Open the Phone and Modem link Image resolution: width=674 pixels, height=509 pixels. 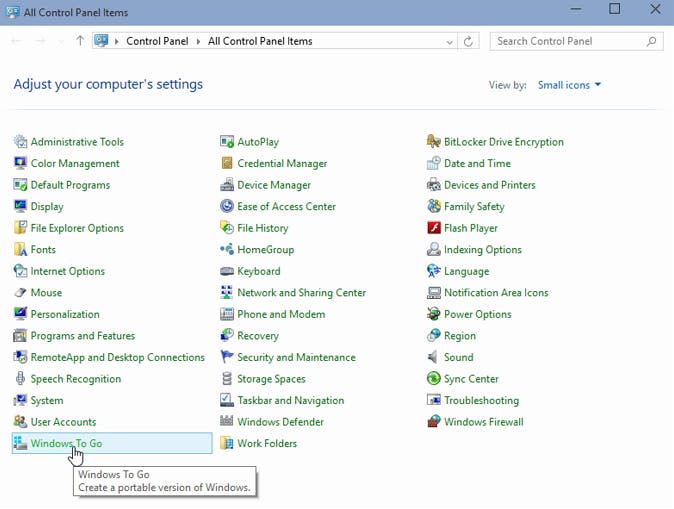click(x=281, y=314)
